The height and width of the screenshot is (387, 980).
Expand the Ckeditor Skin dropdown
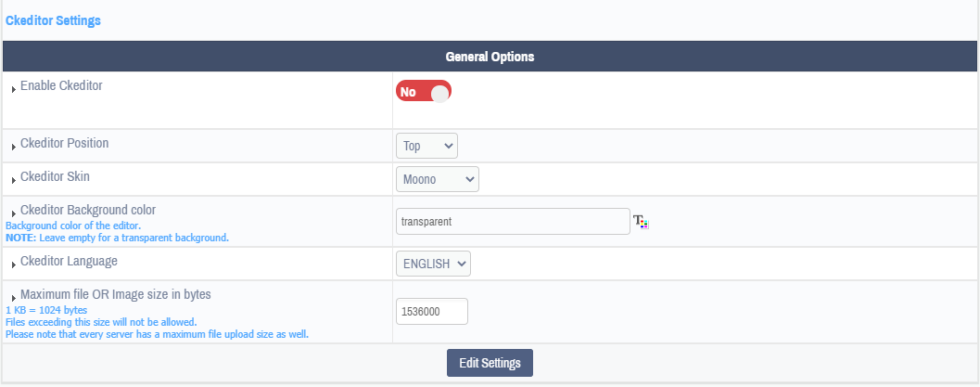[437, 179]
